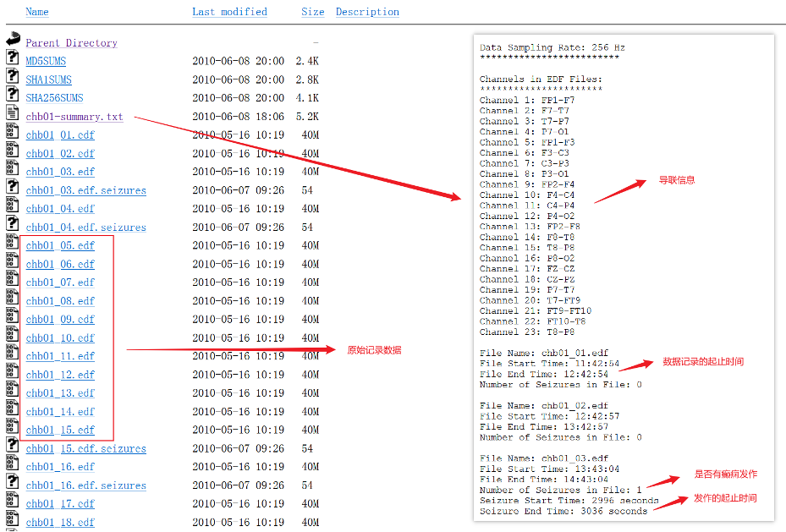Open the SHA256SUMS file link

coord(54,98)
